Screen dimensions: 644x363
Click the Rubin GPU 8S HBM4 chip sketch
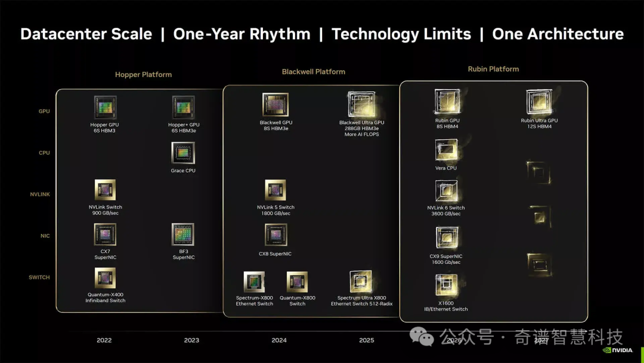pos(447,101)
